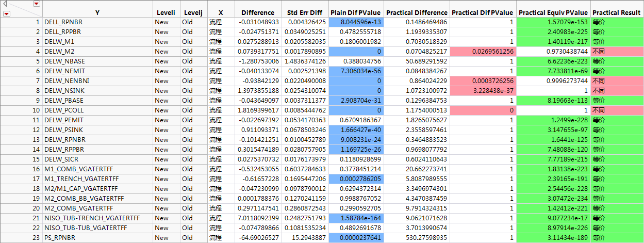
Task: Select the Practical Difference column header
Action: tap(417, 12)
